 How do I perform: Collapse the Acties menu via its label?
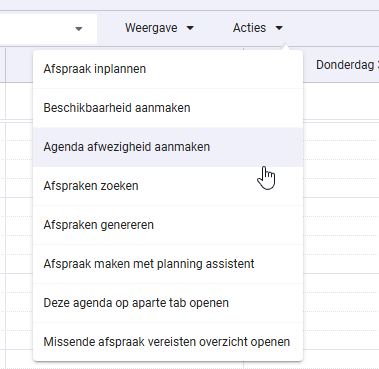tap(258, 28)
